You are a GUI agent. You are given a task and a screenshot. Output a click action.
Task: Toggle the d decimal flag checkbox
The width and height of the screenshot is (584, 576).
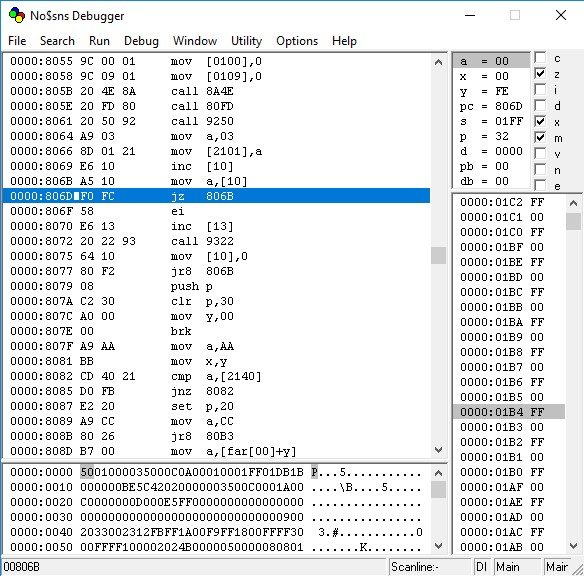coord(540,105)
